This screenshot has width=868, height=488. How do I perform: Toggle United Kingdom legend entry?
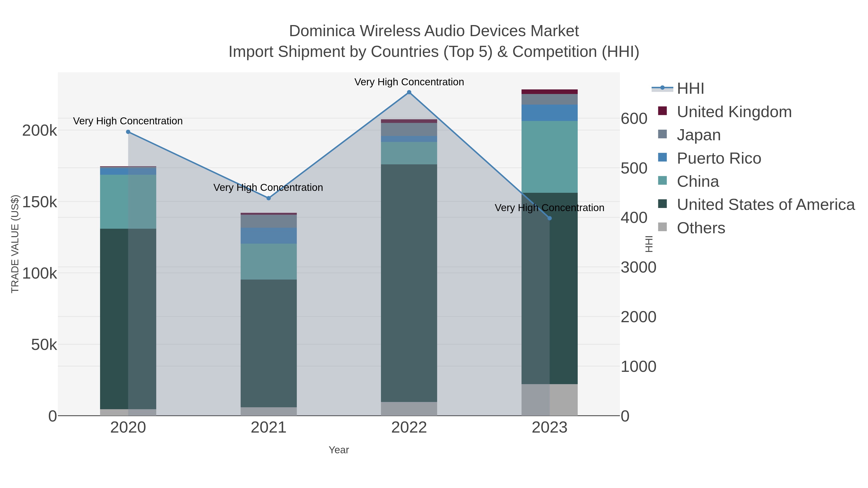pyautogui.click(x=725, y=112)
